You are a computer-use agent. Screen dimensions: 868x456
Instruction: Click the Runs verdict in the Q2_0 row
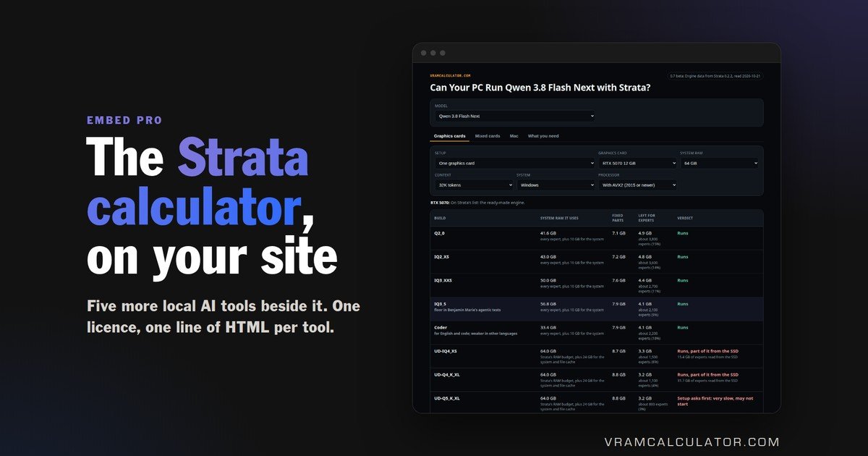pyautogui.click(x=683, y=233)
